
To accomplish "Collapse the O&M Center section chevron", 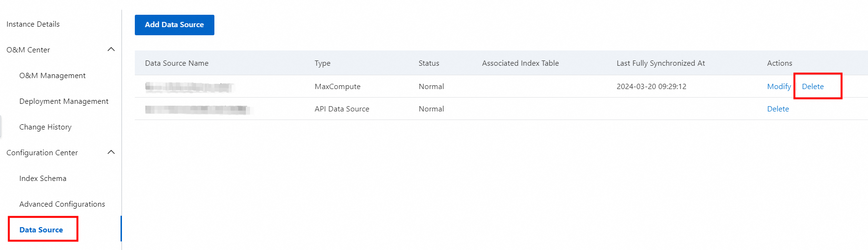I will tap(111, 50).
